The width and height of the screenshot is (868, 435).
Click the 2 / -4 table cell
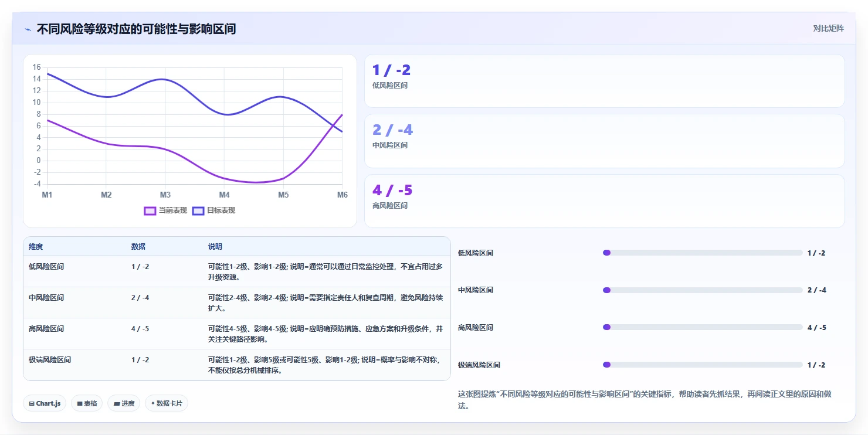pos(140,297)
